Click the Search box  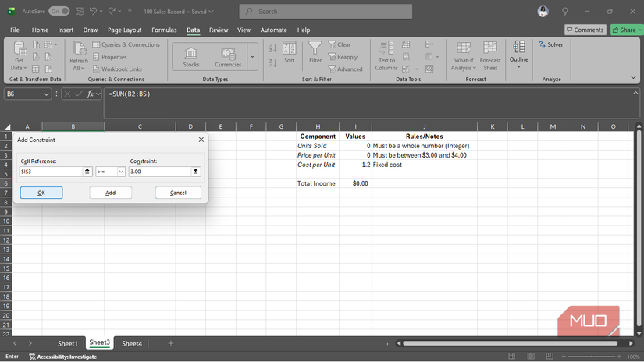(x=326, y=12)
